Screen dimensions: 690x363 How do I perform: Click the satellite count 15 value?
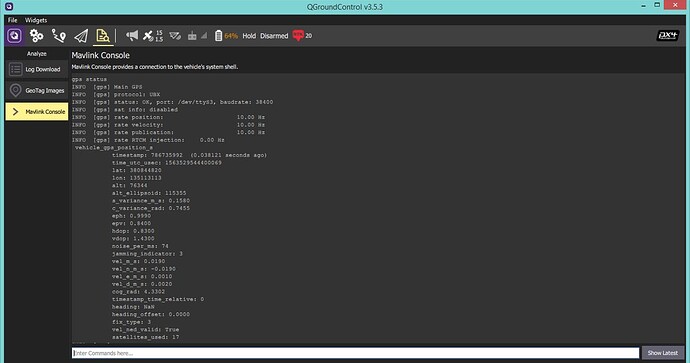159,33
